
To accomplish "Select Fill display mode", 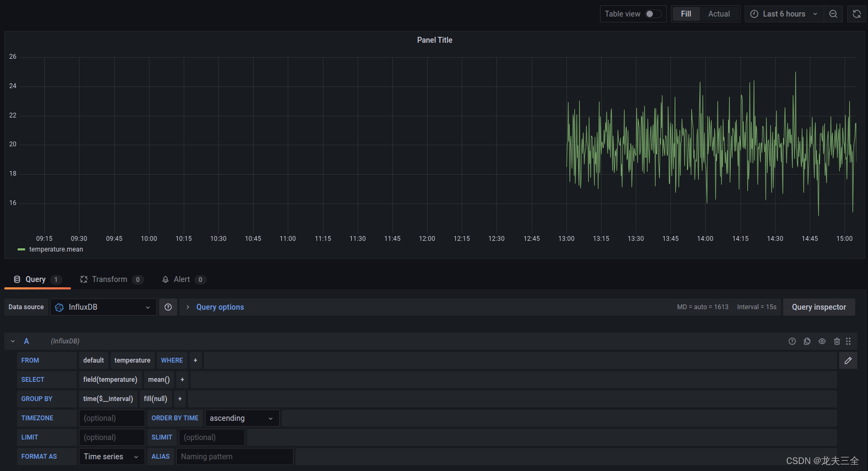I will pos(686,14).
